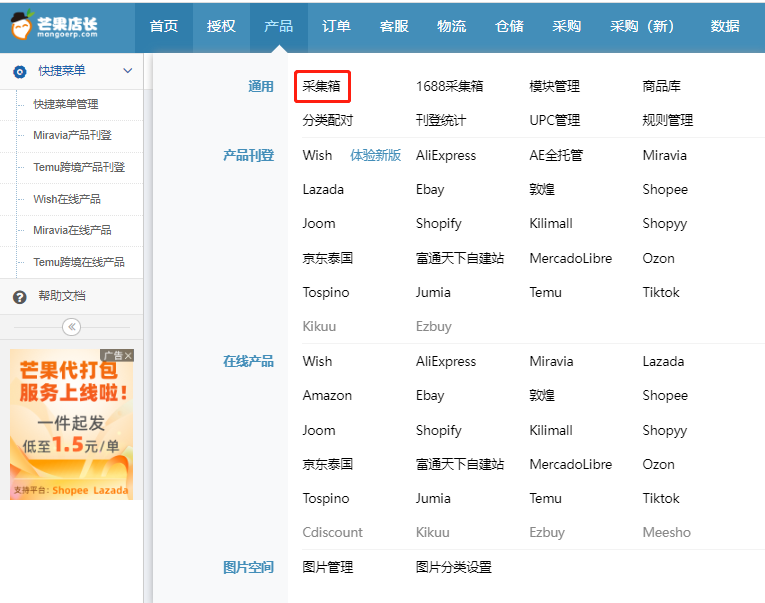Open 京东泰国 under 产品刊登

pyautogui.click(x=327, y=258)
